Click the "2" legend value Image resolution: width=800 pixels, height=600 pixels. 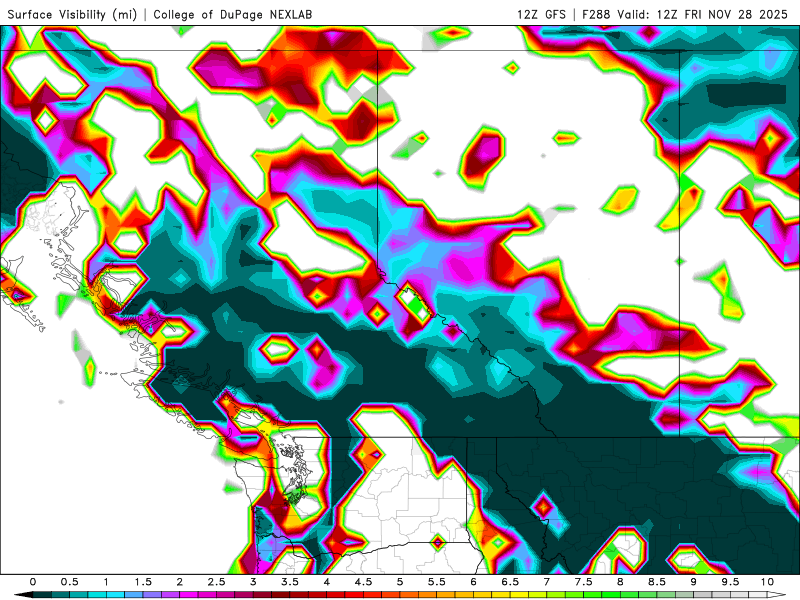pos(180,582)
